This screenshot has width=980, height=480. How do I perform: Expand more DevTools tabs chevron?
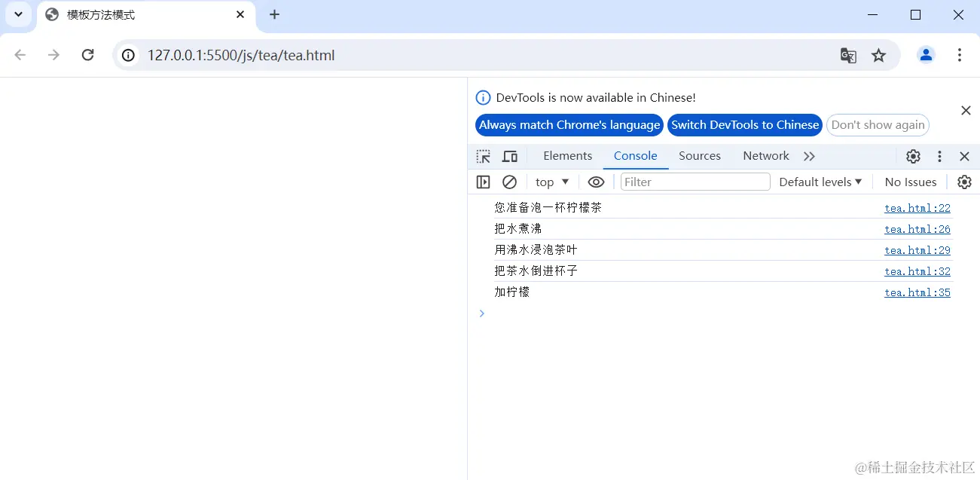[x=809, y=157]
